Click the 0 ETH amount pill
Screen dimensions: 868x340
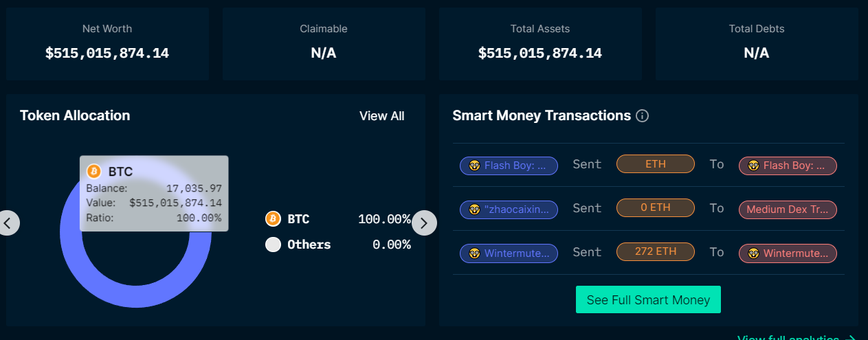656,207
